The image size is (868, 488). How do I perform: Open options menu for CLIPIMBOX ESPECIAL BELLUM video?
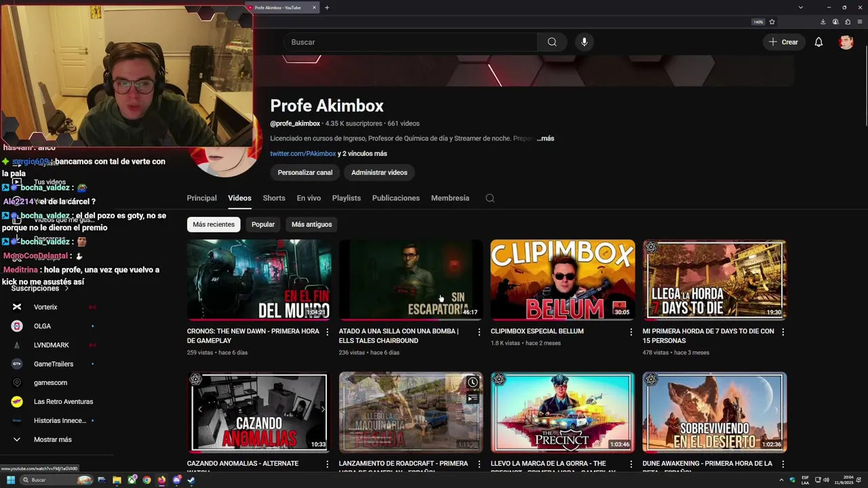[631, 332]
